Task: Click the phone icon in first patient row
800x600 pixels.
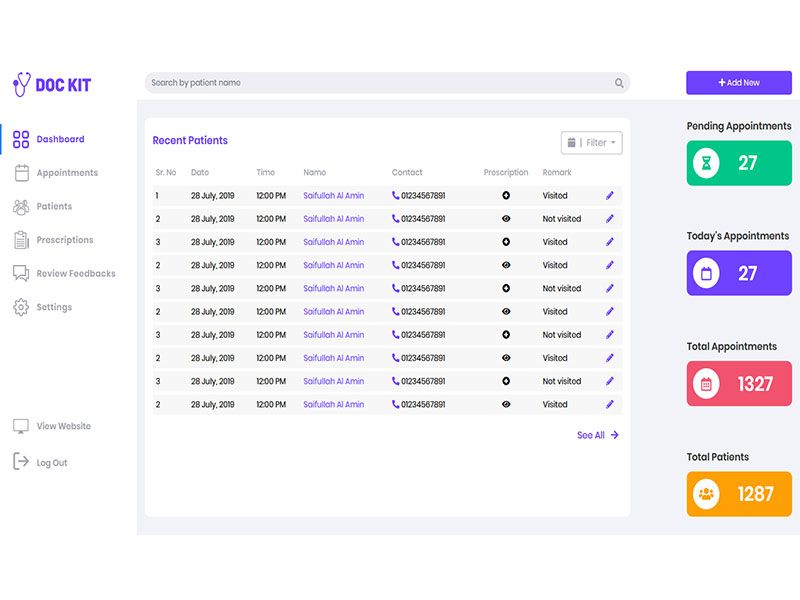Action: [396, 196]
